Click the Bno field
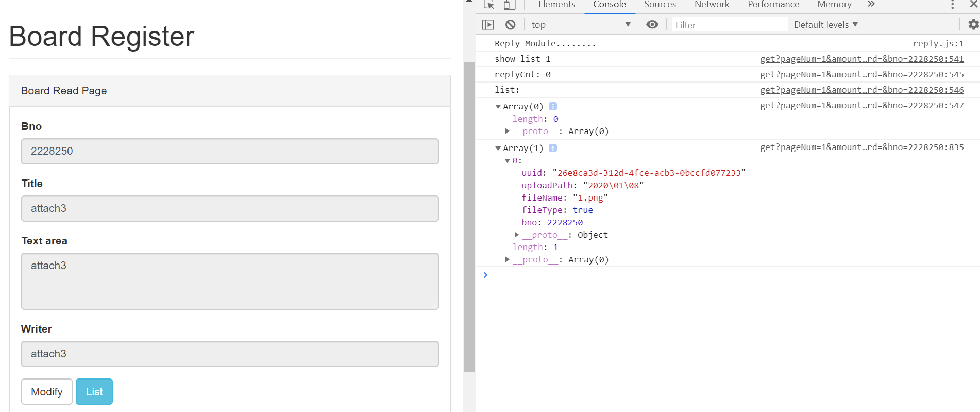 [230, 151]
